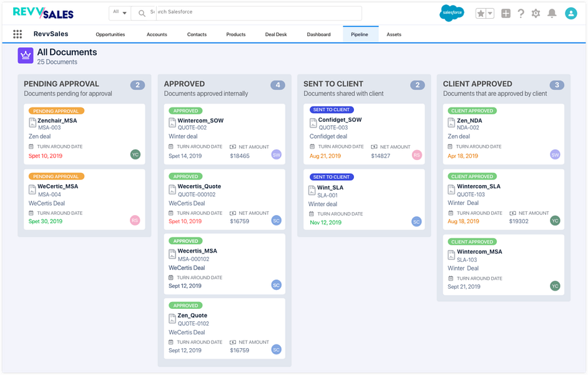The width and height of the screenshot is (588, 375).
Task: Open the Products tab
Action: click(x=236, y=34)
